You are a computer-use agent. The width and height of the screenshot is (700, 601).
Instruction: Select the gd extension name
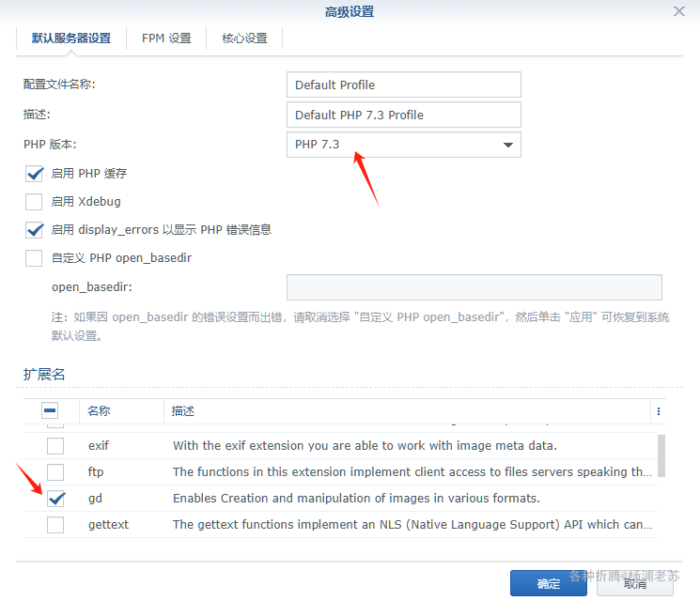click(95, 499)
